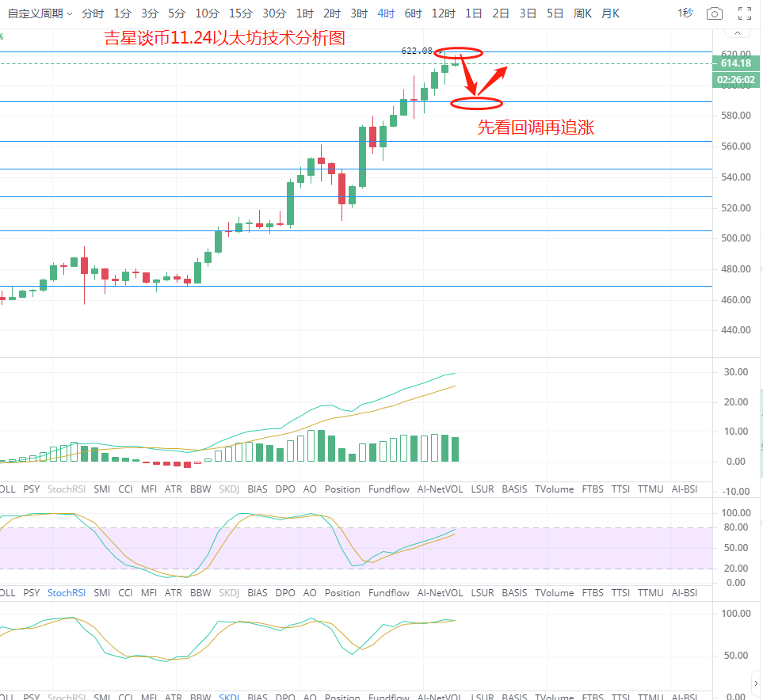
Task: Select the 6时 timeframe
Action: (413, 13)
